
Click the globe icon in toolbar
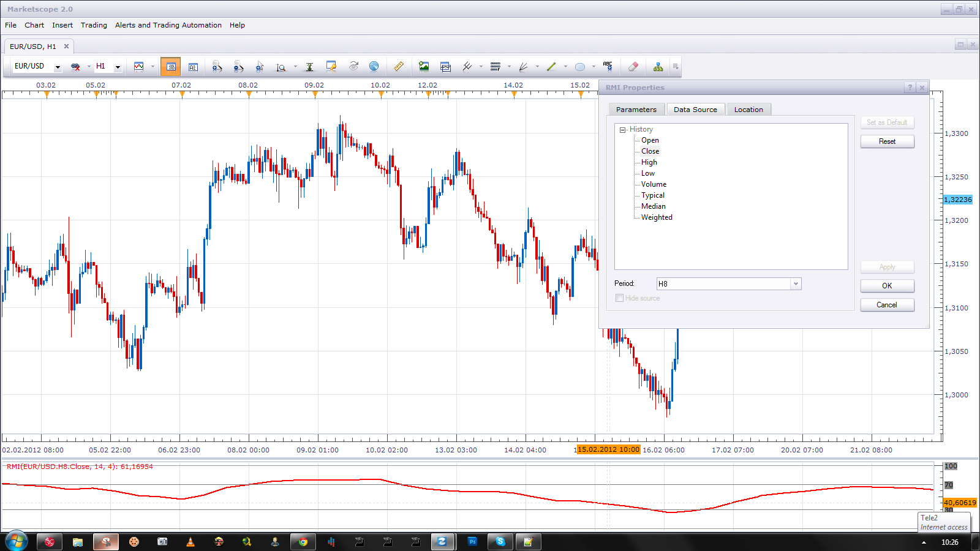(374, 66)
